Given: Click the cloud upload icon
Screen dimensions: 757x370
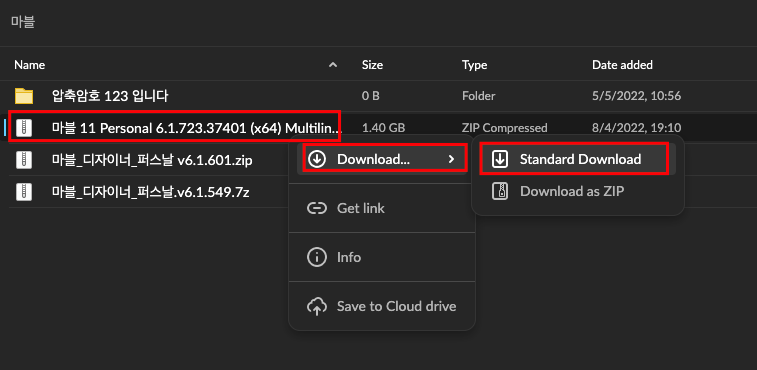Looking at the screenshot, I should coord(317,306).
